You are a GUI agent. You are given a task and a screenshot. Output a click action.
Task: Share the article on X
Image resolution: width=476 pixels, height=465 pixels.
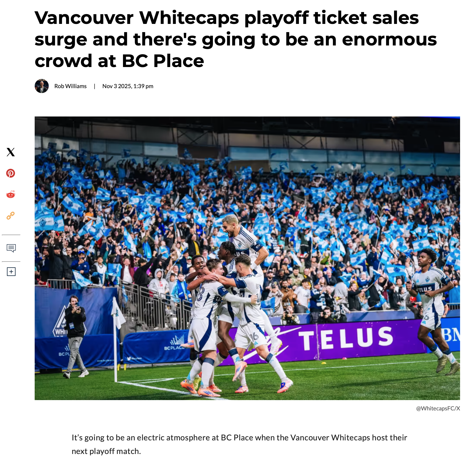tap(11, 152)
